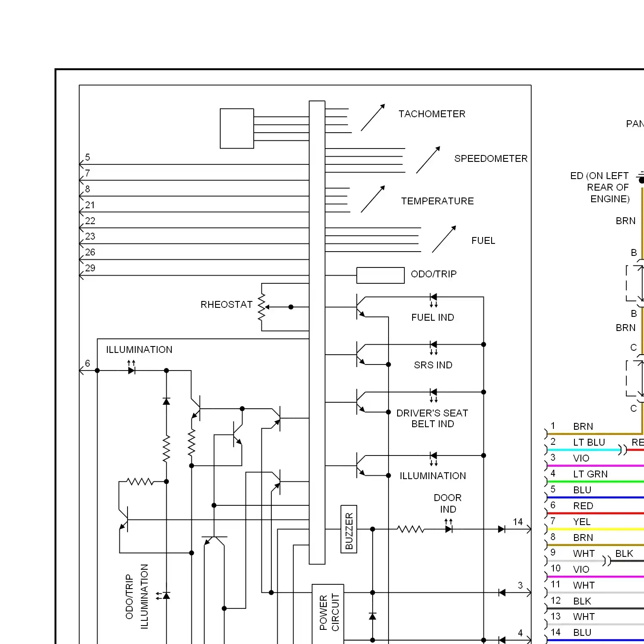The height and width of the screenshot is (644, 644).
Task: Click the speedometer needle arrow
Action: pos(428,160)
